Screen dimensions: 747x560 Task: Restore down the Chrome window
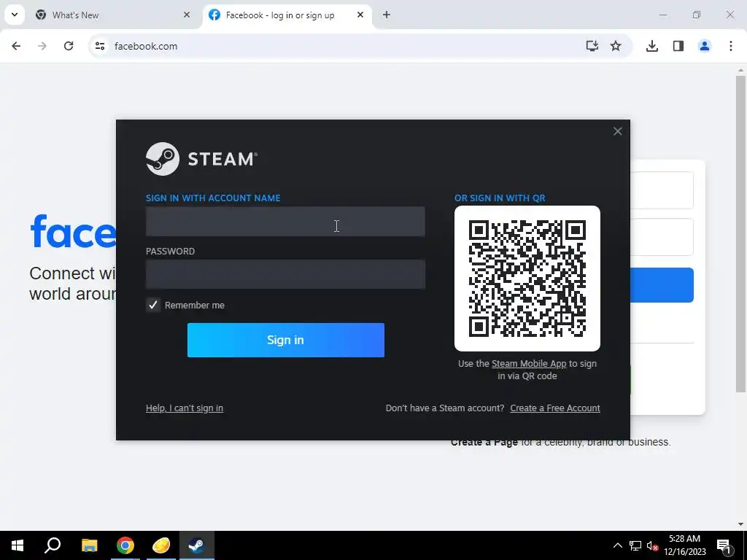point(697,15)
